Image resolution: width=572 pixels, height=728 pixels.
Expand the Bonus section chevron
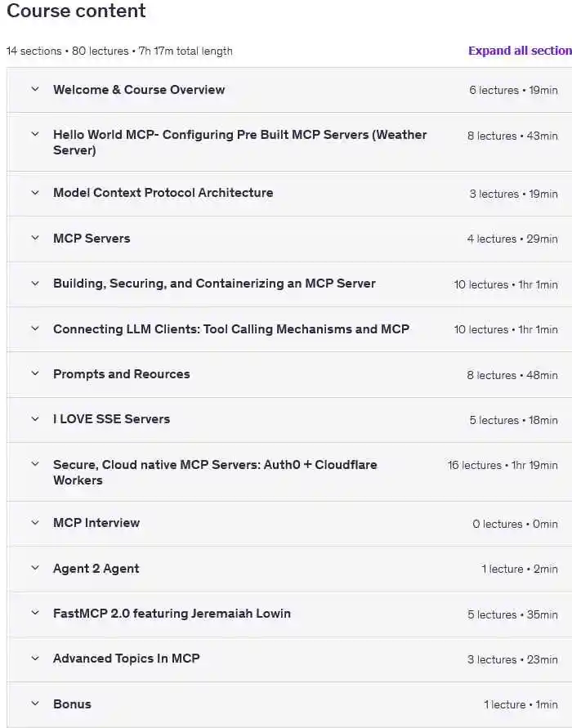[x=35, y=703]
